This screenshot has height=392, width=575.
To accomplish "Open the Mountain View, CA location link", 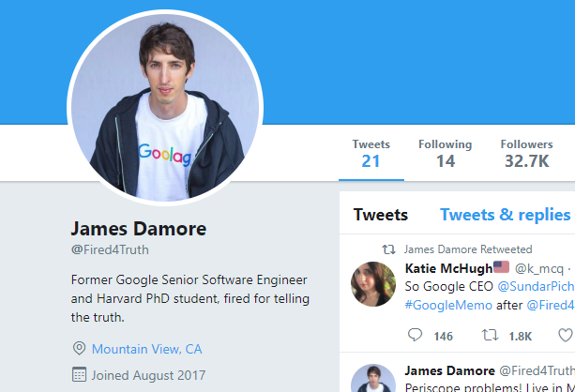I will [x=146, y=349].
